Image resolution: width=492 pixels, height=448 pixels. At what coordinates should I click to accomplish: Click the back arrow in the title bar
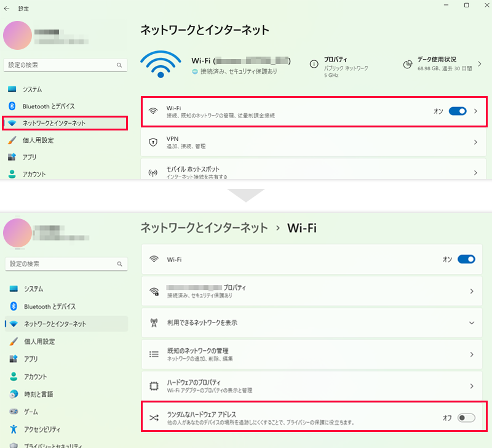click(7, 9)
